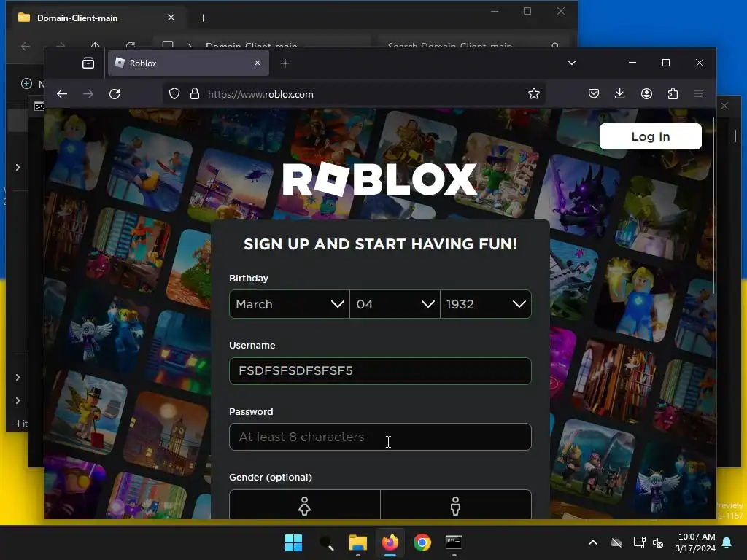Go back in File Explorer window
Image resolution: width=747 pixels, height=560 pixels.
tap(26, 46)
